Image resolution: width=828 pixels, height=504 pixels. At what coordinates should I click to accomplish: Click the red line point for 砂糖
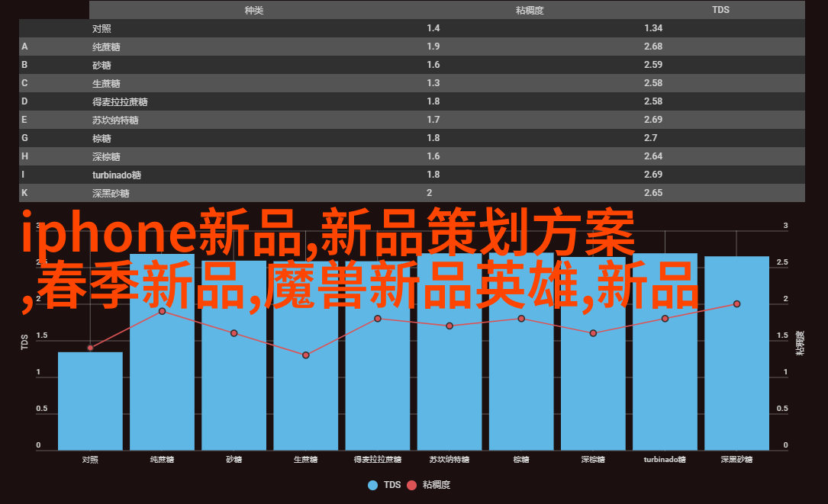(234, 333)
